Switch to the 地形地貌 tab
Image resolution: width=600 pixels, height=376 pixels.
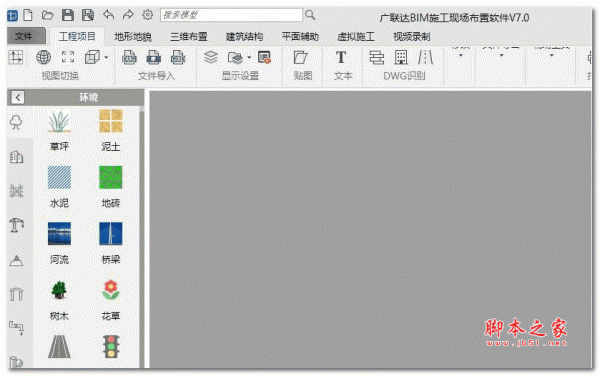[133, 37]
